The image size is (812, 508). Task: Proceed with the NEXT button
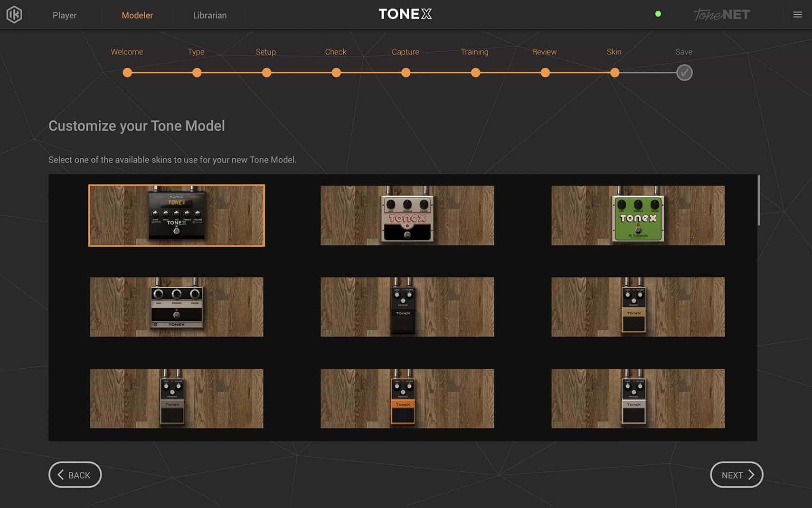tap(736, 475)
